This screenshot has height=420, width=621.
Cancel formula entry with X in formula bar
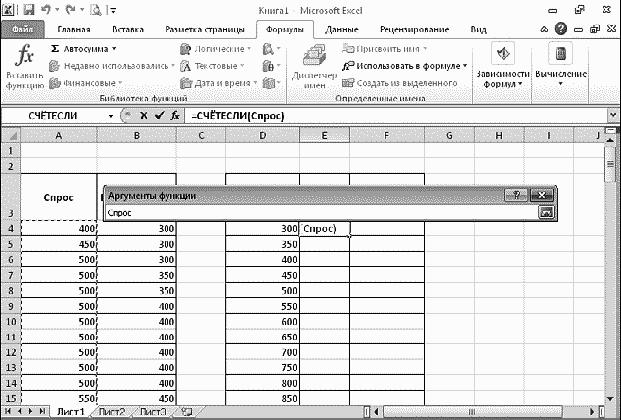pos(144,116)
